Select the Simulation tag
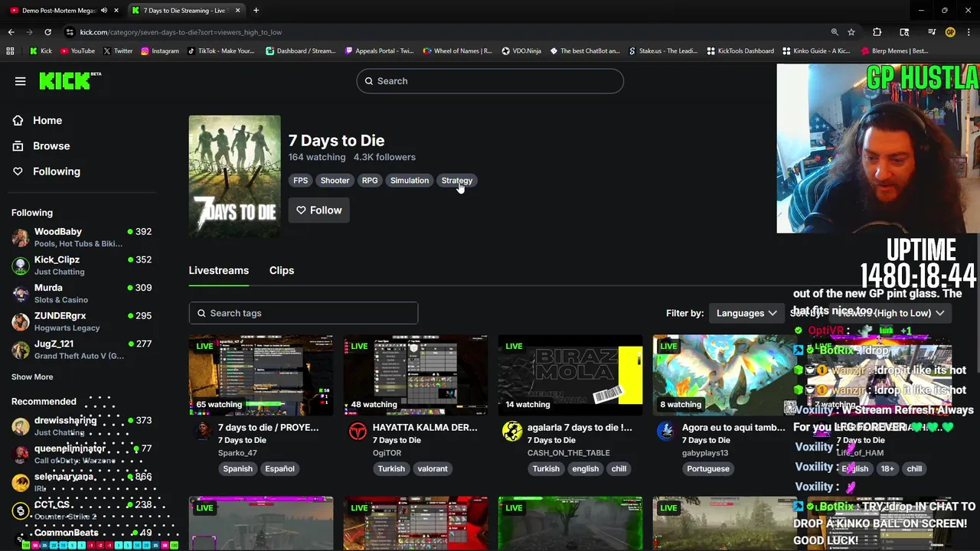Viewport: 980px width, 551px height. tap(410, 181)
